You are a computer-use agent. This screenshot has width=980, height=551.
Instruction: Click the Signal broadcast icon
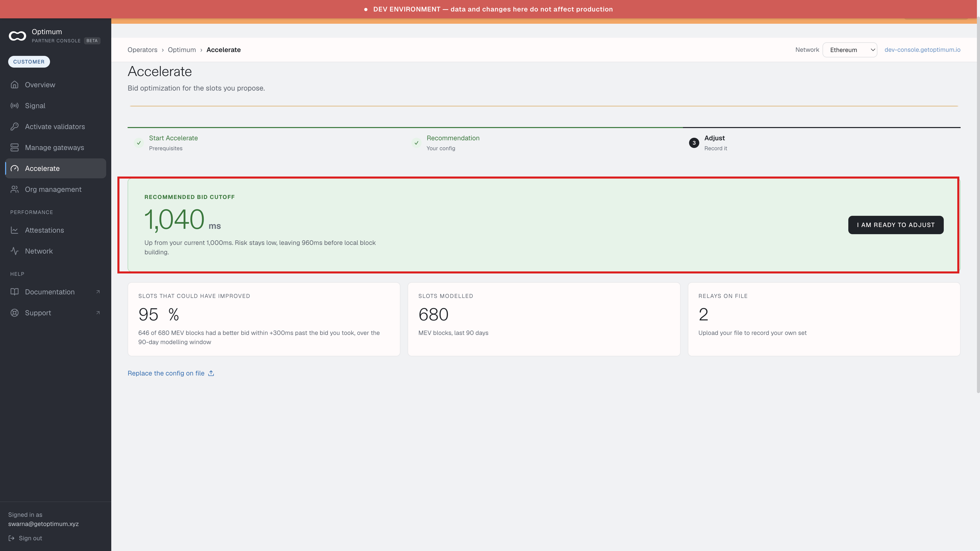click(x=15, y=105)
